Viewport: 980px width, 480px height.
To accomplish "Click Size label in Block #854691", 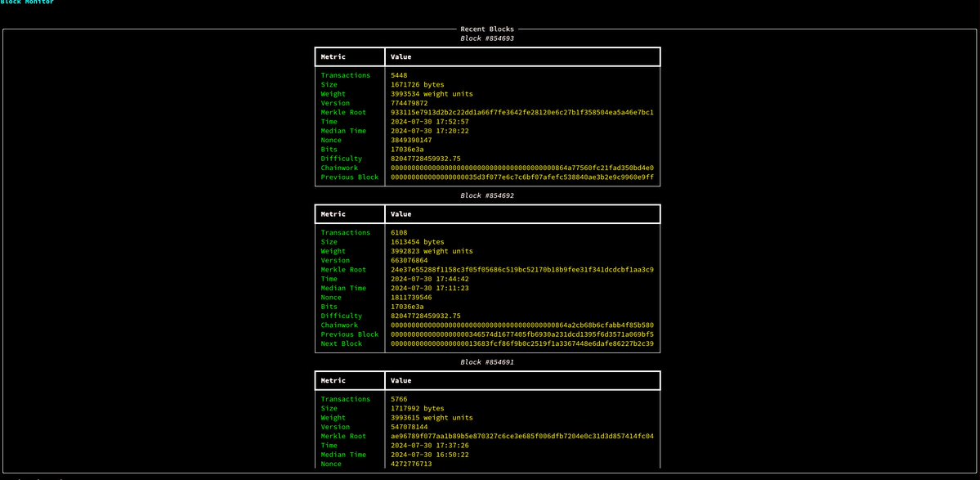I will (x=329, y=408).
